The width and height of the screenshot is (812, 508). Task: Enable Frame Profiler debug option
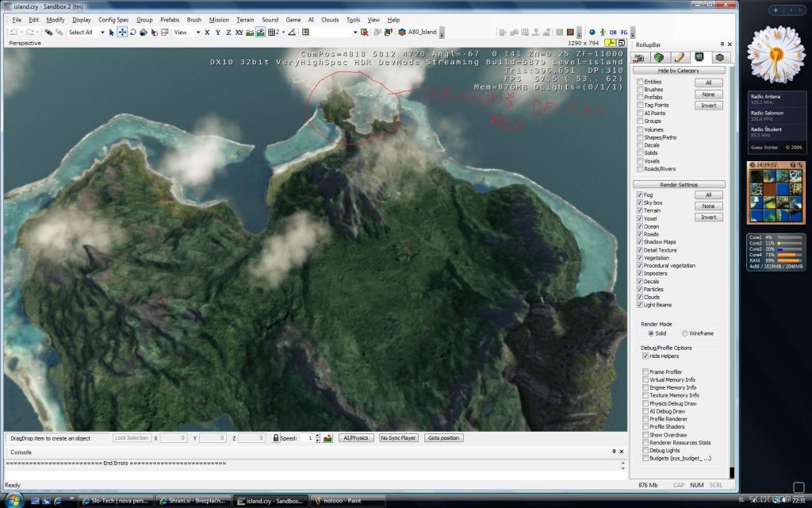(645, 372)
